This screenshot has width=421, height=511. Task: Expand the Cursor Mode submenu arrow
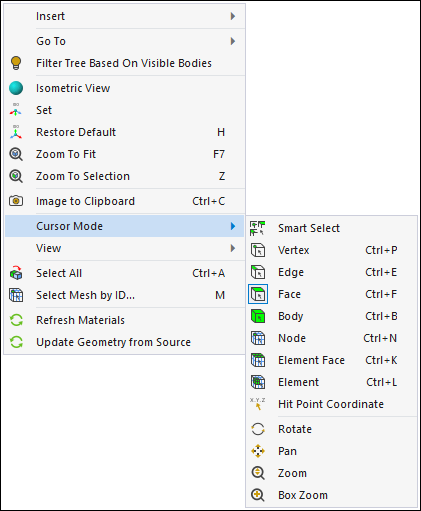click(x=233, y=226)
